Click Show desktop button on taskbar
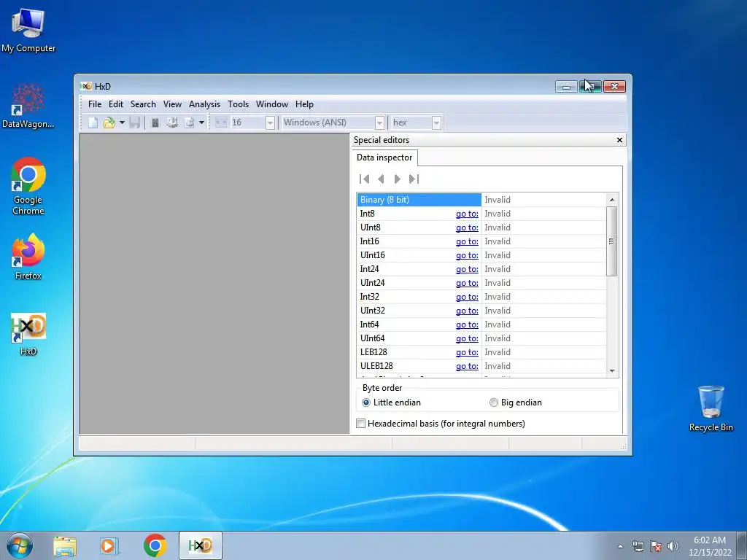 point(743,545)
